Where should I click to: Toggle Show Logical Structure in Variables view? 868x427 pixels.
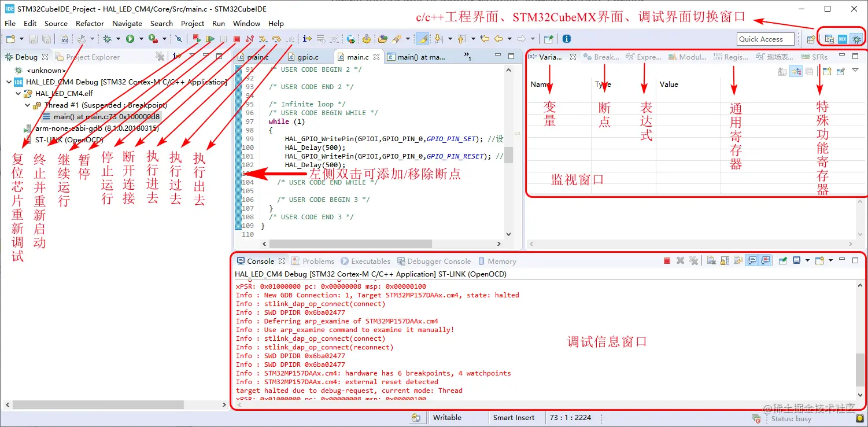click(x=796, y=71)
